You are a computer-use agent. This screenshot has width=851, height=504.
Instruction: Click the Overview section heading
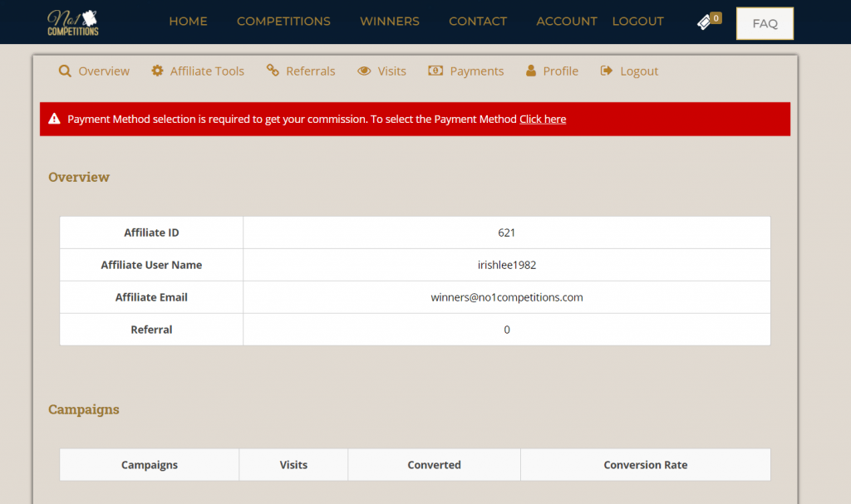(x=79, y=177)
